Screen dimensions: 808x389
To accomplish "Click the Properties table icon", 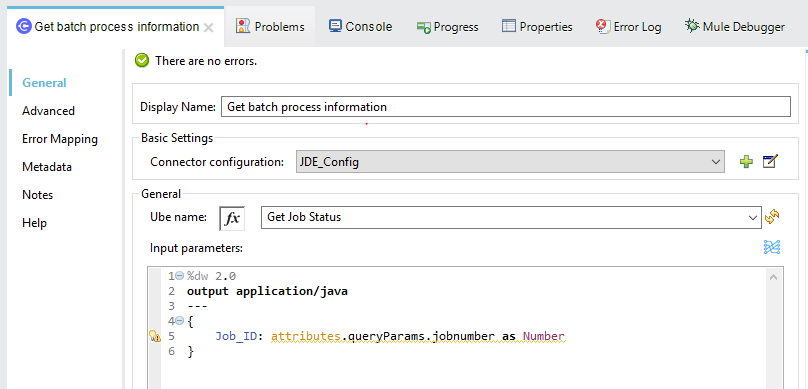I will [x=509, y=26].
